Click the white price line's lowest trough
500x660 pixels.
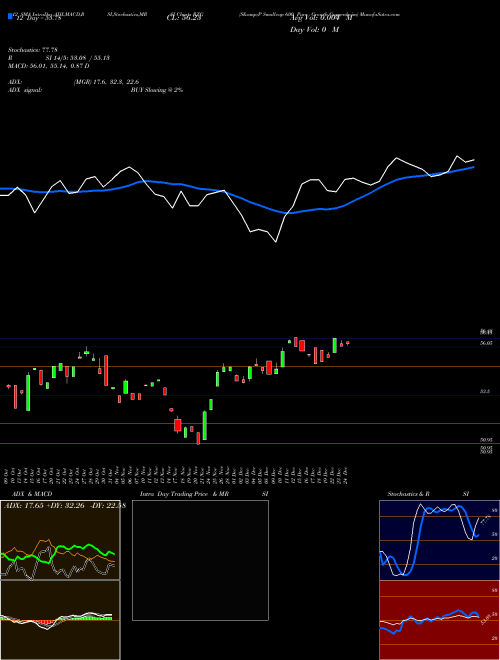276,242
